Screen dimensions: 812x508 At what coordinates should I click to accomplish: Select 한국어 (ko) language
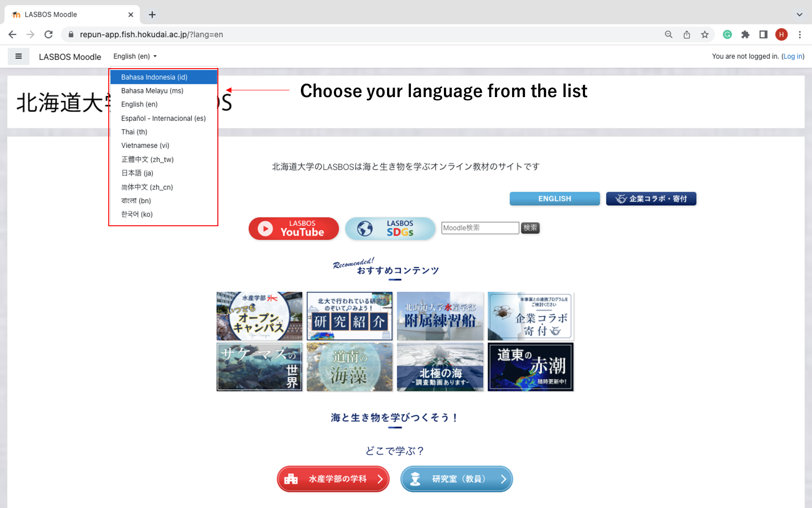click(x=164, y=214)
